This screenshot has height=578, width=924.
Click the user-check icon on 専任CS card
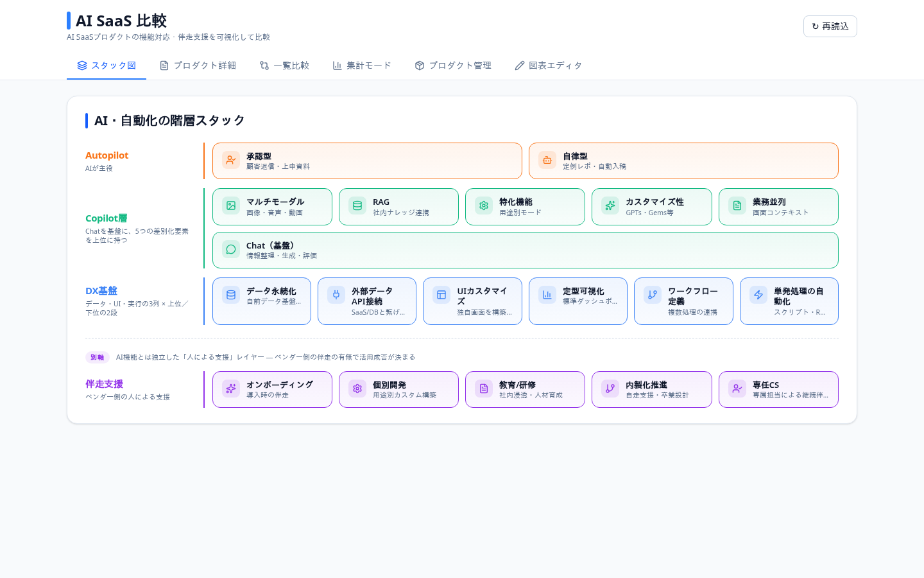point(737,389)
